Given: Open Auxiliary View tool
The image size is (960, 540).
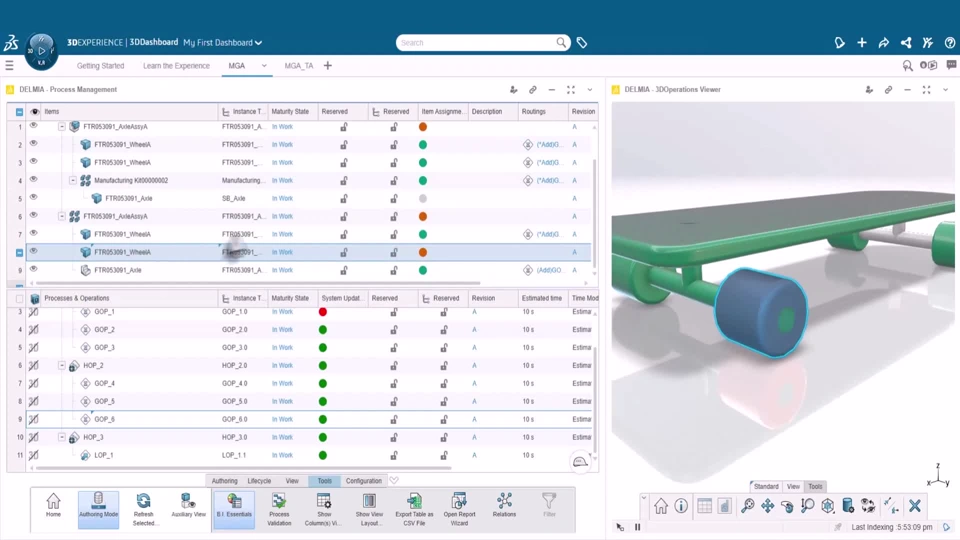Looking at the screenshot, I should 189,506.
